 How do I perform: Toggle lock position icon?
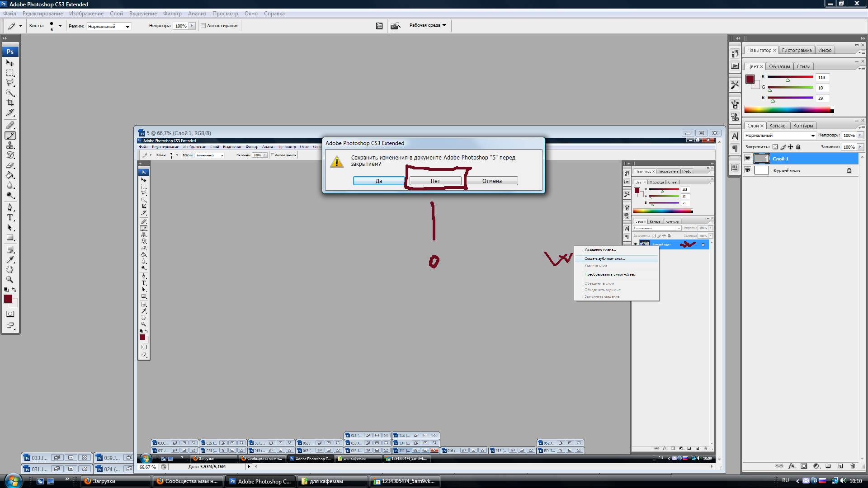tap(791, 147)
